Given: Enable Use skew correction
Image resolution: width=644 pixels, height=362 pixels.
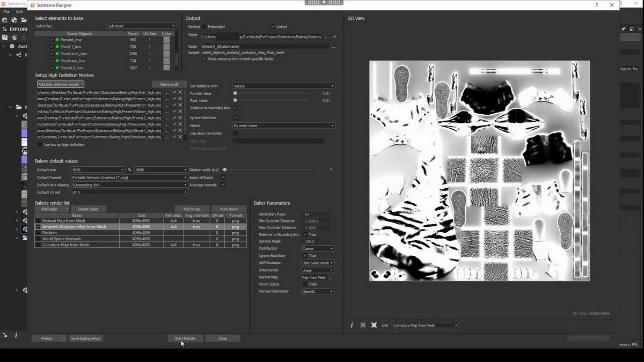Looking at the screenshot, I should tap(235, 133).
